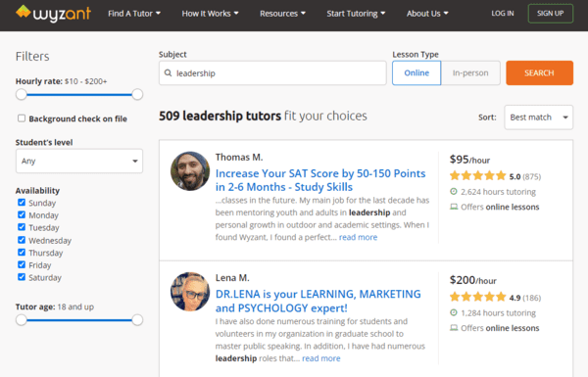Click the tutor name Thomas M.
The height and width of the screenshot is (377, 588).
point(239,157)
